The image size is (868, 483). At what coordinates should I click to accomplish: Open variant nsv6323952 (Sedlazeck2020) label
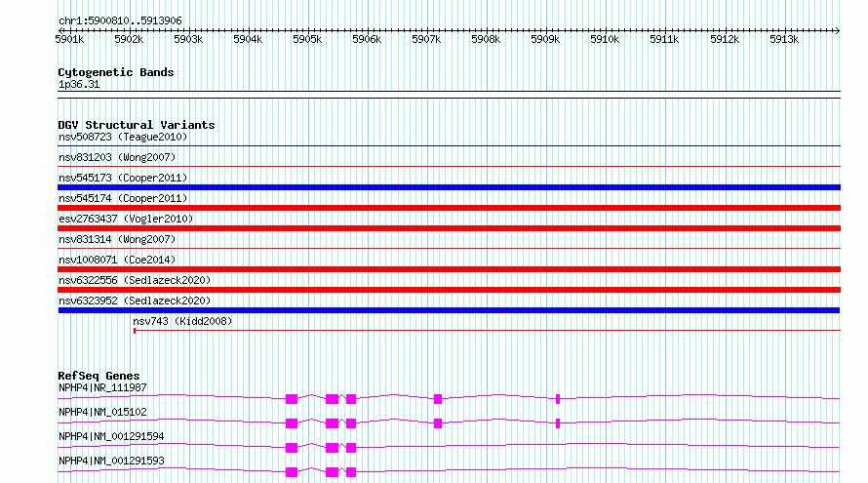click(x=135, y=301)
